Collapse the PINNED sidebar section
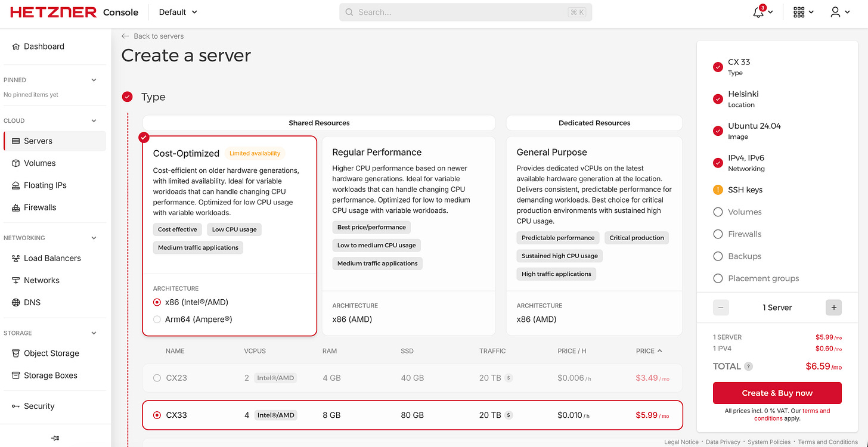The width and height of the screenshot is (868, 447). click(94, 80)
